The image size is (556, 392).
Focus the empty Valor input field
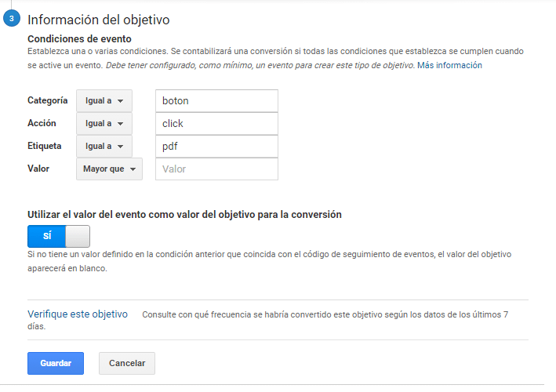[216, 169]
